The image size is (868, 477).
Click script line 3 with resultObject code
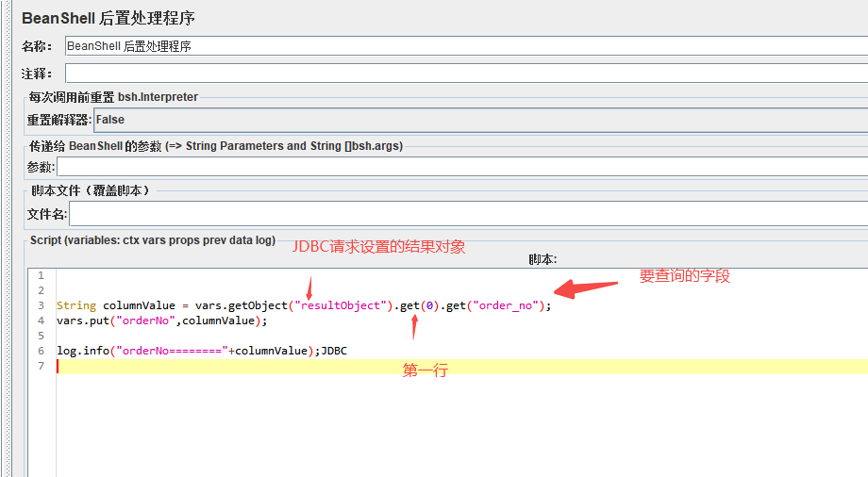click(304, 305)
